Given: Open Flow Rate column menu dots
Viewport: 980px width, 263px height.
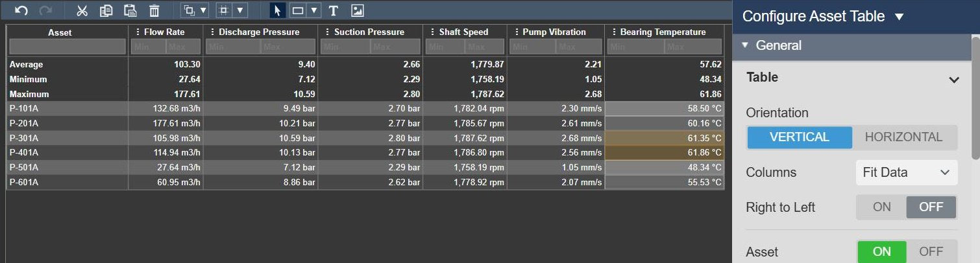Looking at the screenshot, I should [138, 32].
